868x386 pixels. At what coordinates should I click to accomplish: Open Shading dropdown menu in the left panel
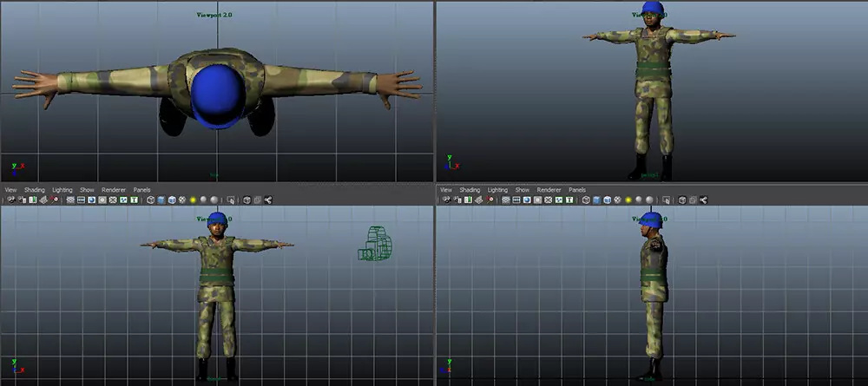tap(34, 189)
